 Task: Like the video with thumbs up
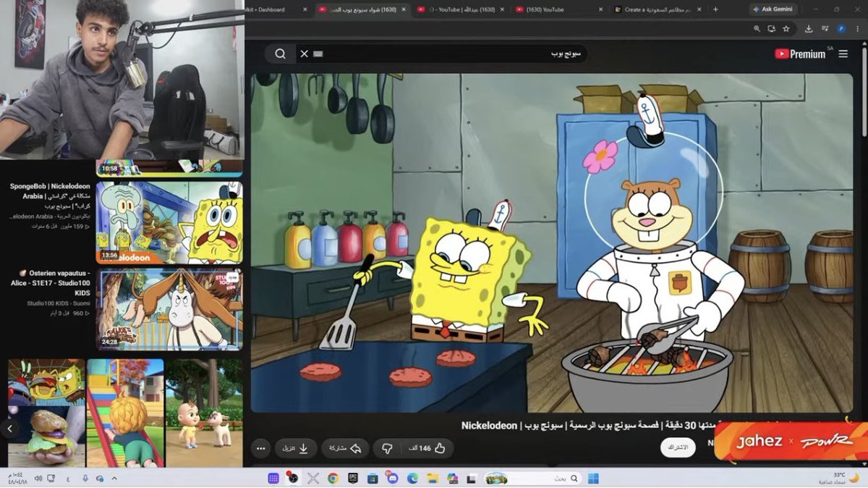coord(427,448)
